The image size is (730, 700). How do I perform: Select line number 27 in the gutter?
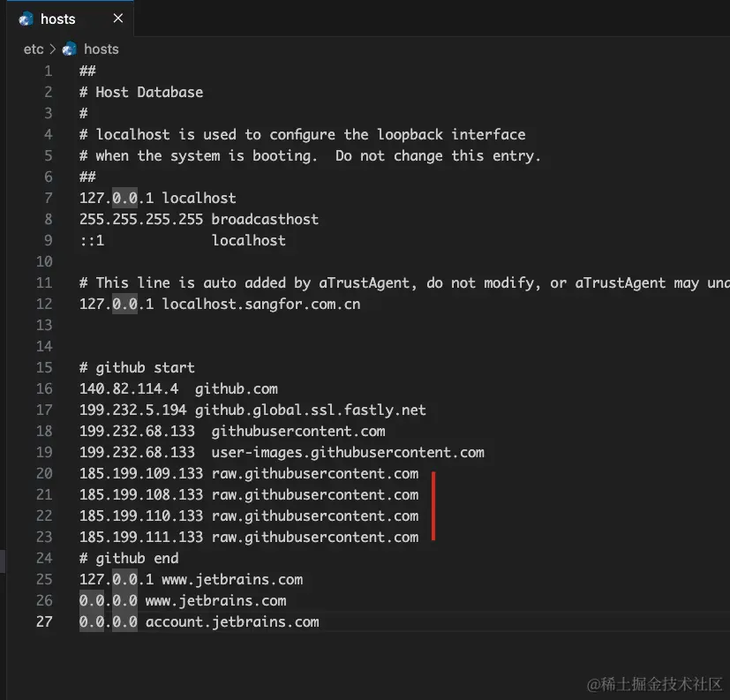click(x=44, y=621)
